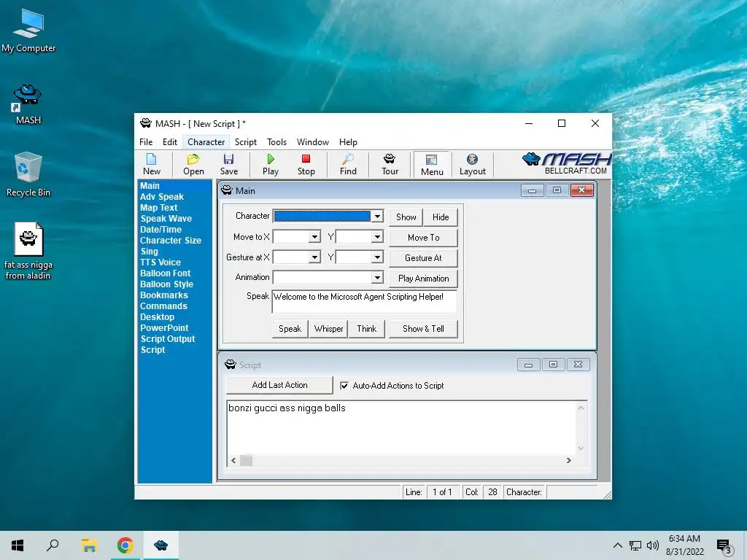Click the script horizontal scrollbar thumb

pos(246,460)
